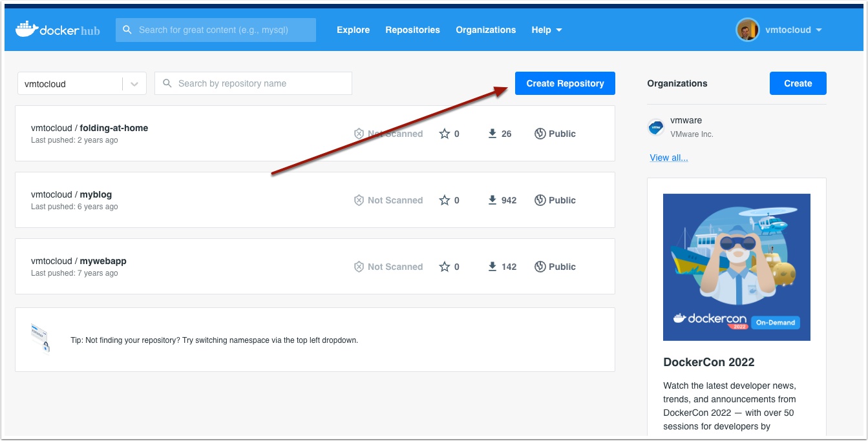Open the Help dropdown menu
Screen dimensions: 868x441
[x=547, y=30]
